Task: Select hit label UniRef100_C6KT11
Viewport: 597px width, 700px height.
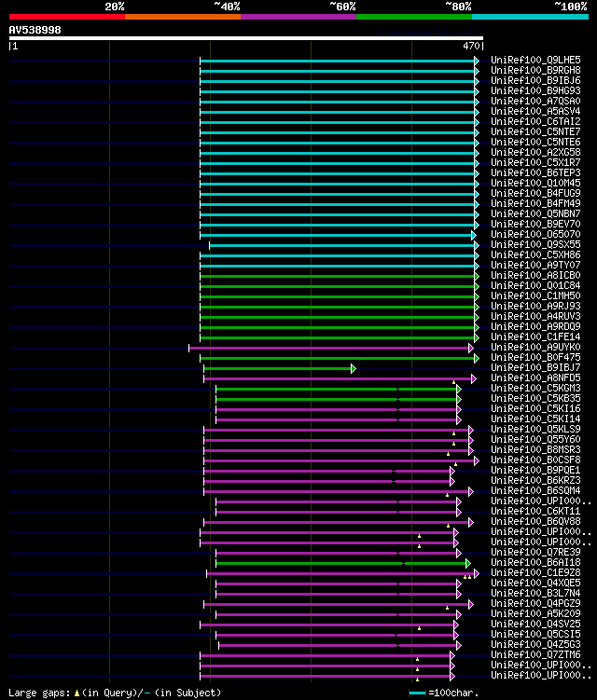Action: click(535, 512)
